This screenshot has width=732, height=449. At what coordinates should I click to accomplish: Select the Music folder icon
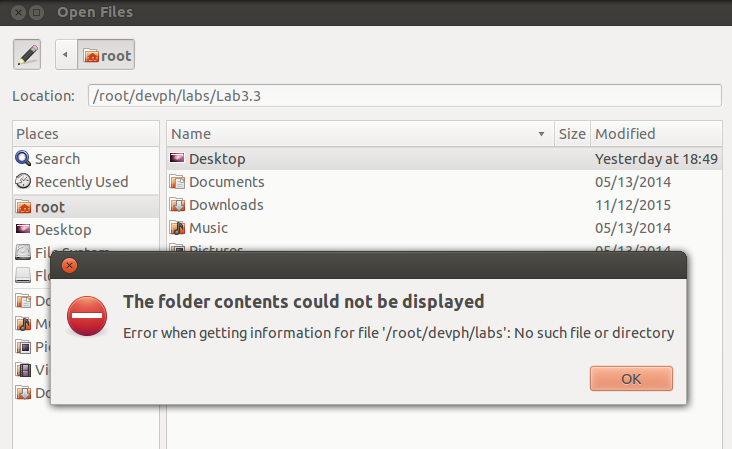(x=177, y=228)
